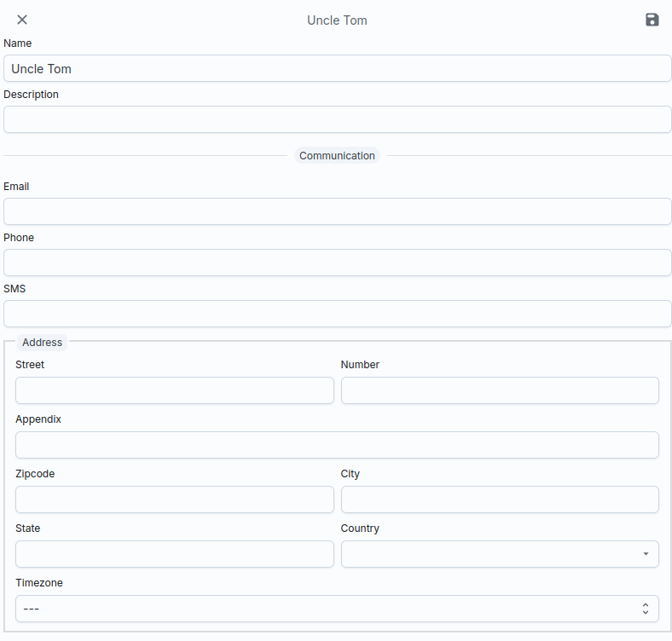The image size is (672, 641).
Task: Click the Timezone label text
Action: coord(38,583)
